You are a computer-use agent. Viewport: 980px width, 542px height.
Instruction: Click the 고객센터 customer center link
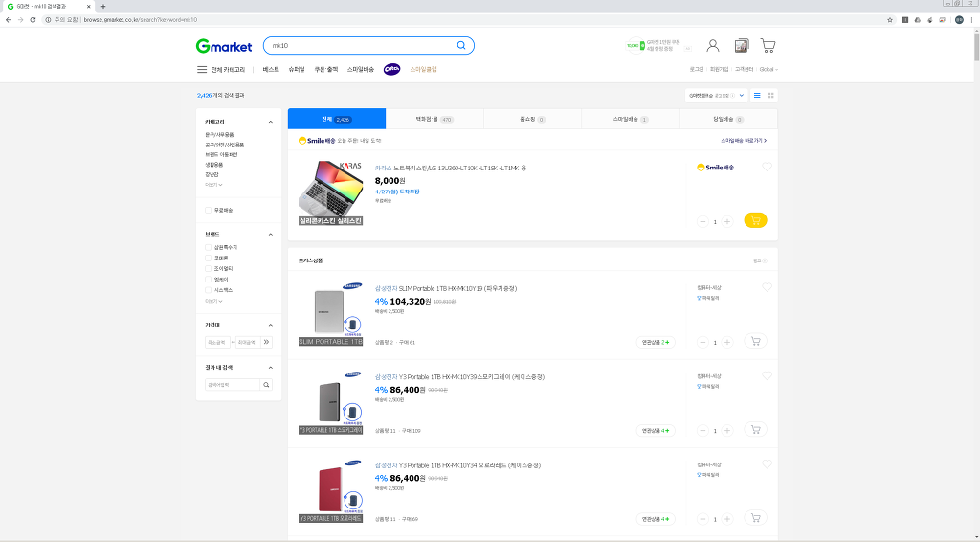click(x=744, y=69)
